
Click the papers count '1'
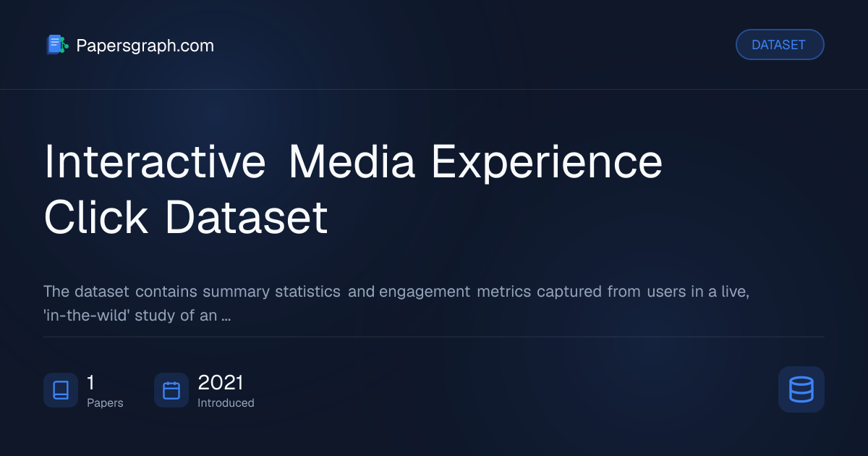90,382
